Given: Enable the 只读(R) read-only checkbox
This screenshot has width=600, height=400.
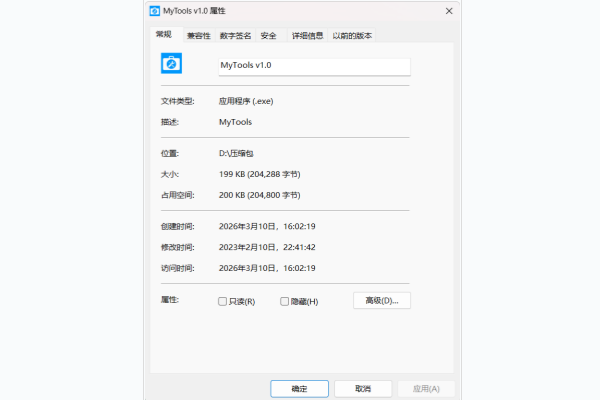Looking at the screenshot, I should (223, 301).
